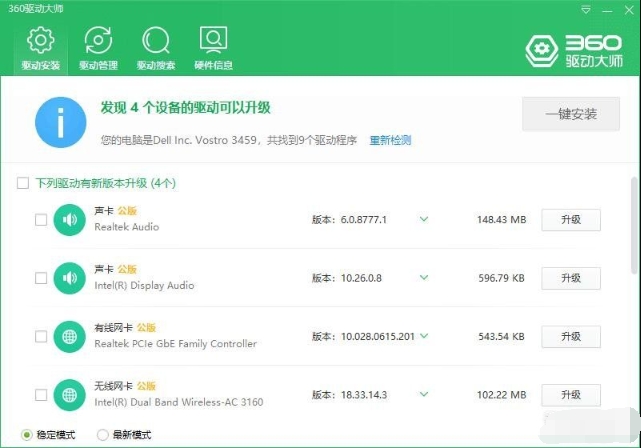Click the blue info circle icon
The width and height of the screenshot is (641, 448).
point(61,122)
